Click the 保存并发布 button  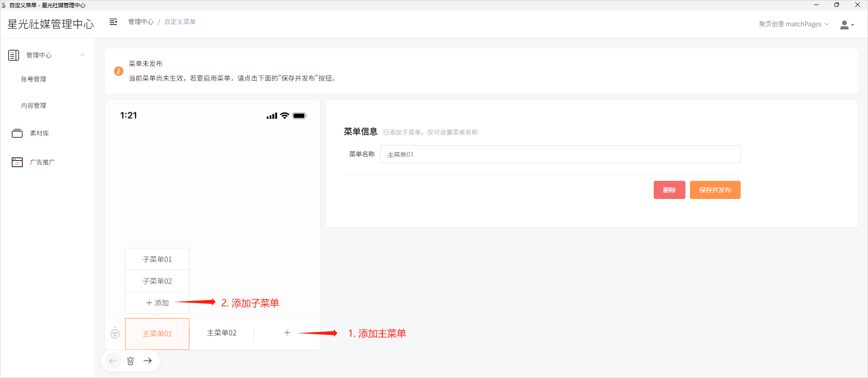point(715,190)
